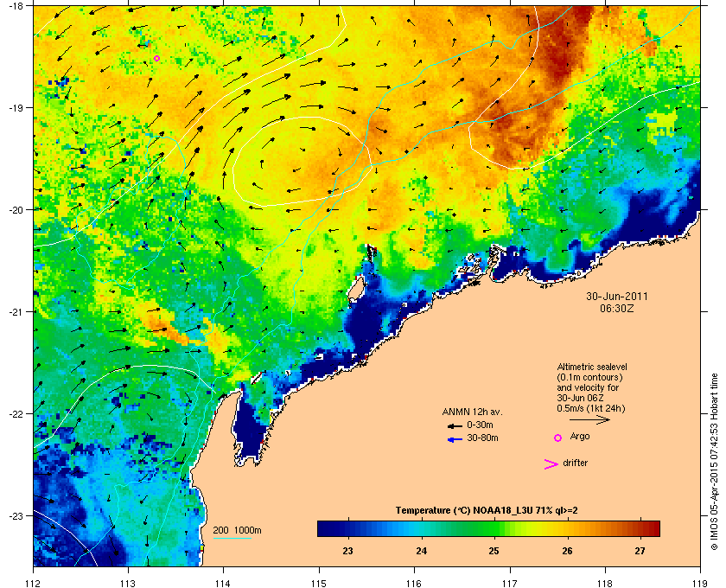Click the 119 longitude axis label
The height and width of the screenshot is (588, 726).
700,583
